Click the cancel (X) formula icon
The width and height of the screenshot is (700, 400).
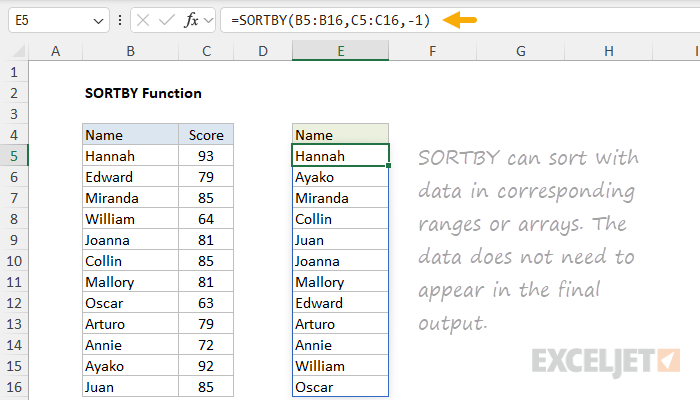tap(143, 20)
